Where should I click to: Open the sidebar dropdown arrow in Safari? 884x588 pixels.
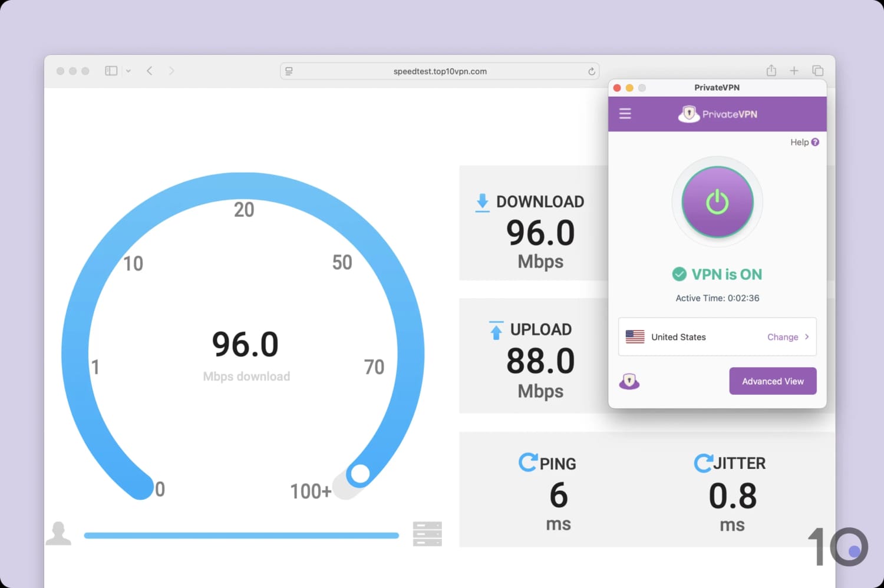128,70
